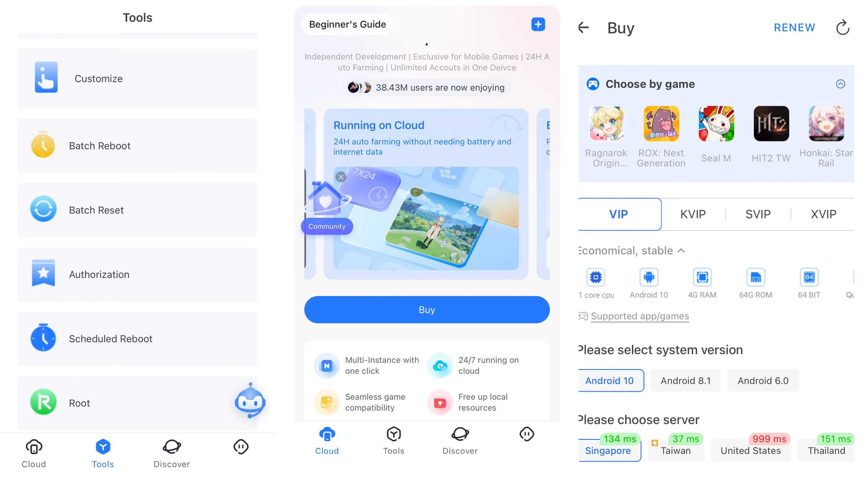The width and height of the screenshot is (868, 484).
Task: Click the Customize tool icon
Action: (45, 78)
